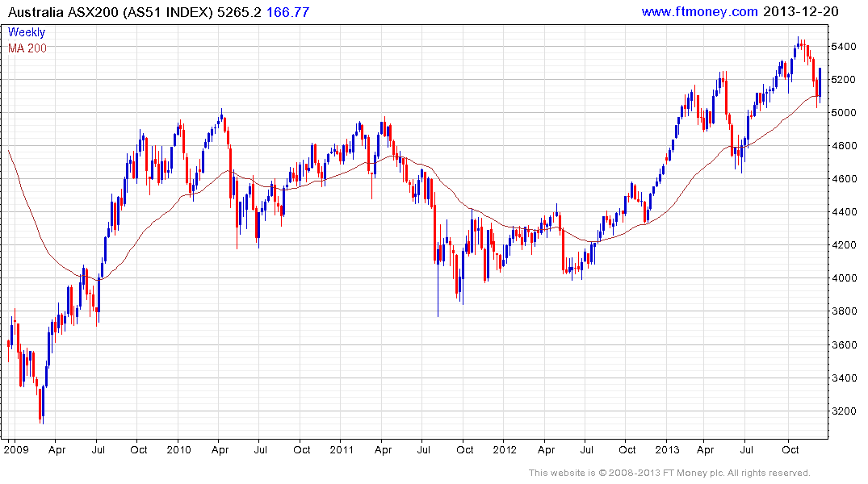Screen dimensions: 868x484
Task: Select the 3600 price axis label
Action: [844, 344]
